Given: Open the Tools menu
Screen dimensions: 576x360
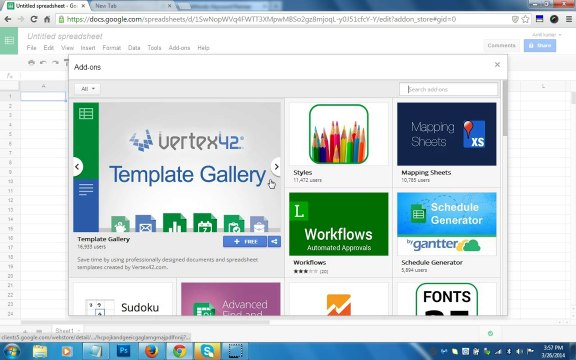Looking at the screenshot, I should [x=154, y=48].
